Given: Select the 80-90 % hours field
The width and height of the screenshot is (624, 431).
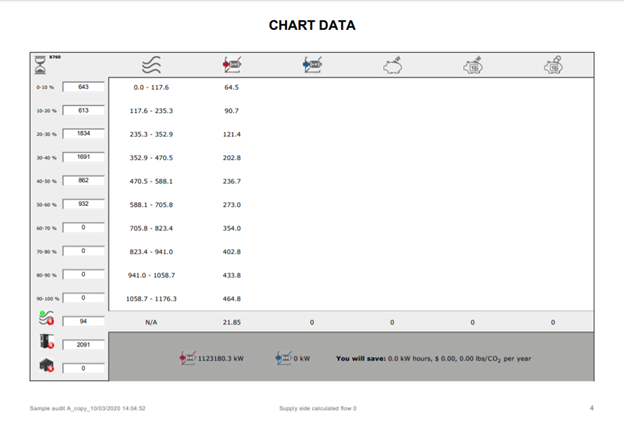Looking at the screenshot, I should pos(84,275).
